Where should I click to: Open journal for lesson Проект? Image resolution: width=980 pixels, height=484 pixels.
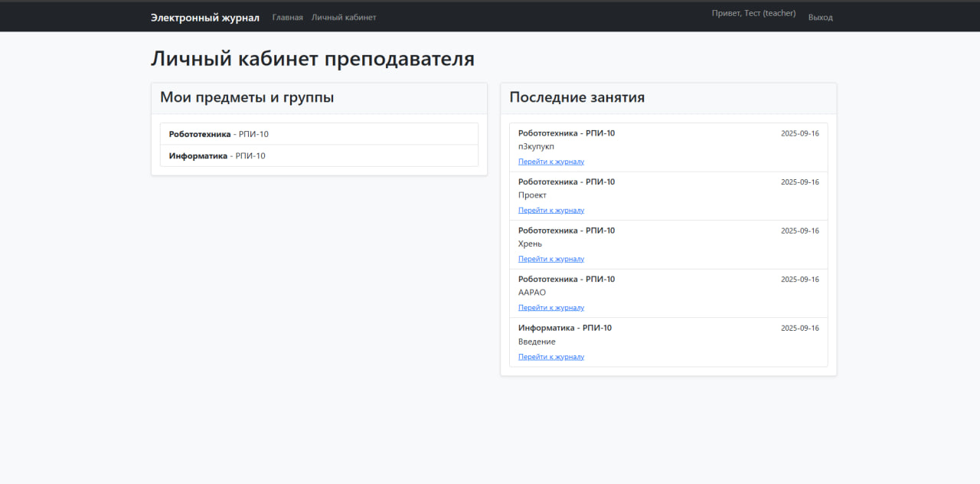(x=551, y=210)
